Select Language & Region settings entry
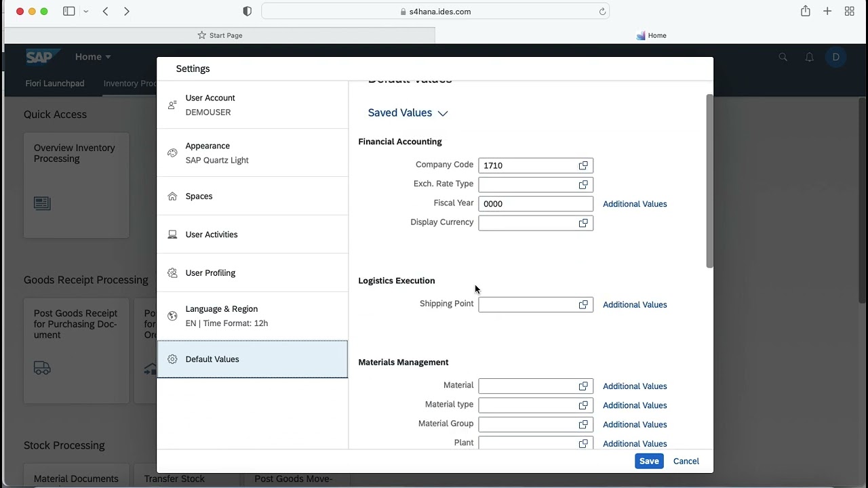868x488 pixels. coord(252,316)
